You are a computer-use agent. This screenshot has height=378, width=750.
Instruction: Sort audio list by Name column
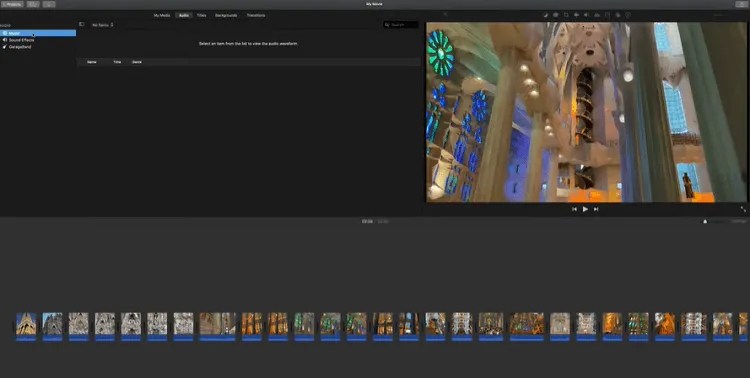[92, 62]
